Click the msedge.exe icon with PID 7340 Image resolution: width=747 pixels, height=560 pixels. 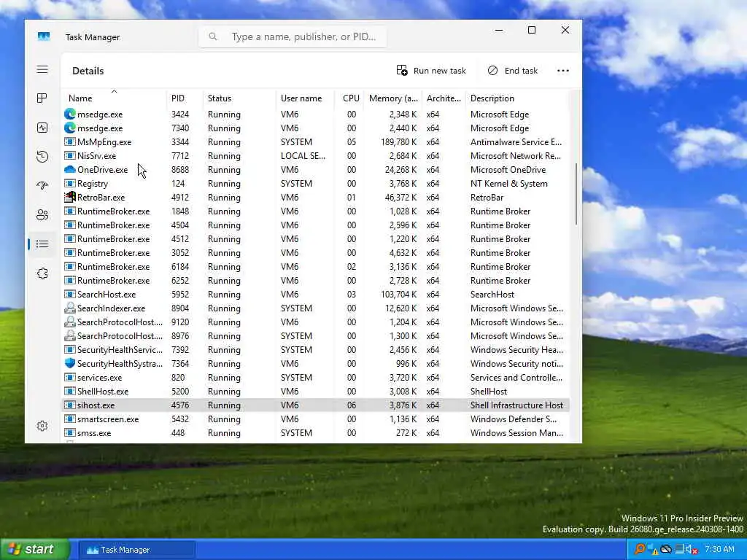coord(70,128)
